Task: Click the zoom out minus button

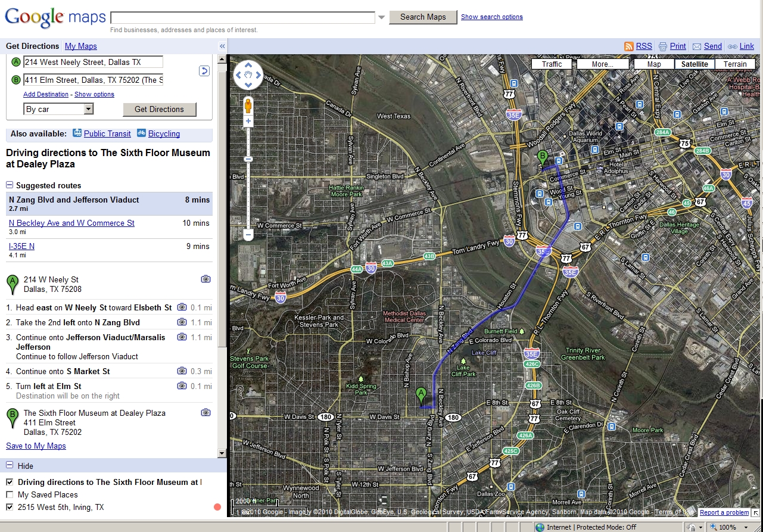Action: (x=248, y=235)
